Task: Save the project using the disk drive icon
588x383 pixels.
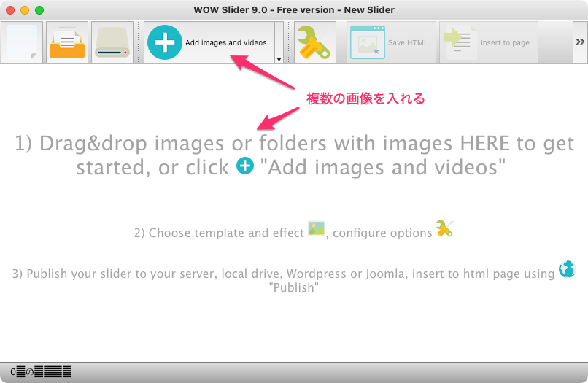Action: pos(112,42)
